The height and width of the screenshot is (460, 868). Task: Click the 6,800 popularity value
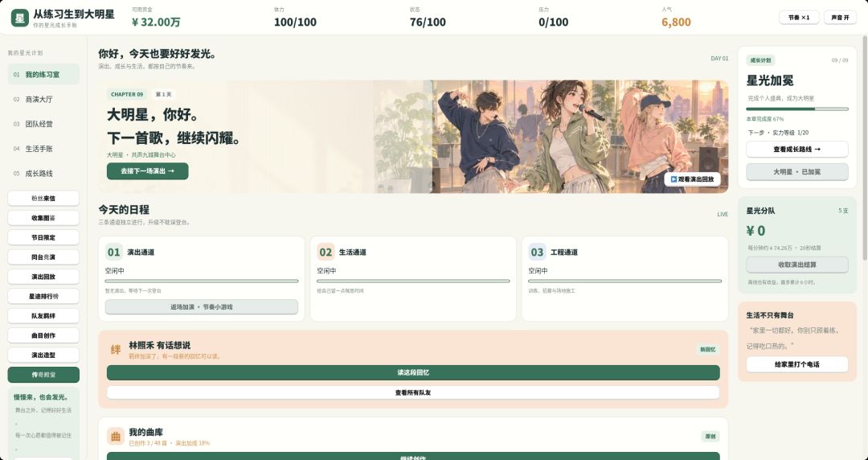tap(676, 23)
